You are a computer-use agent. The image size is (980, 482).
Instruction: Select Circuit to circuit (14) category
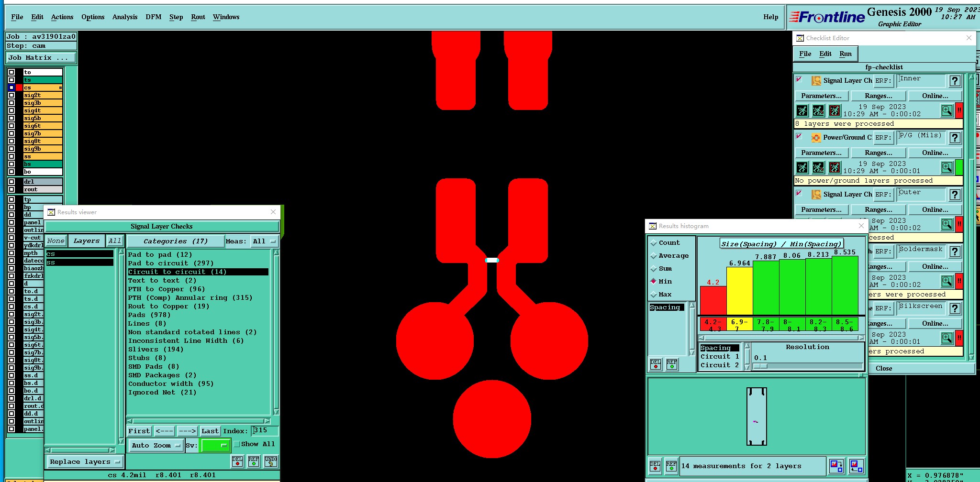coord(198,272)
